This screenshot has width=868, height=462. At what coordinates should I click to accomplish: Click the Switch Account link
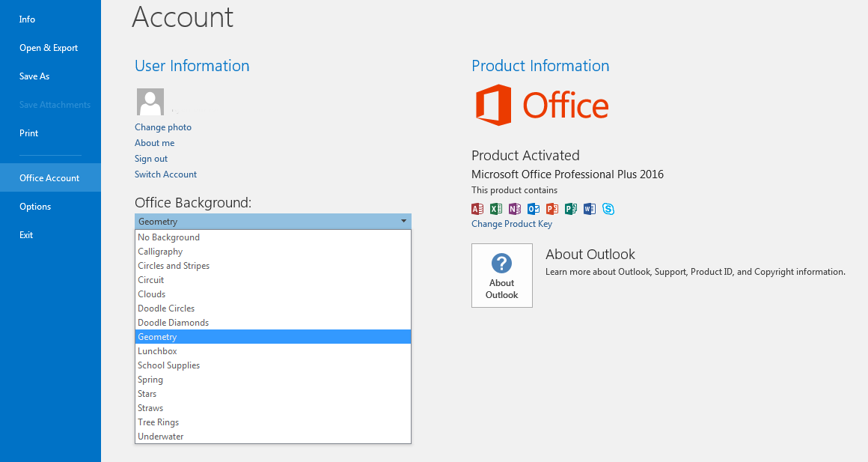coord(165,174)
